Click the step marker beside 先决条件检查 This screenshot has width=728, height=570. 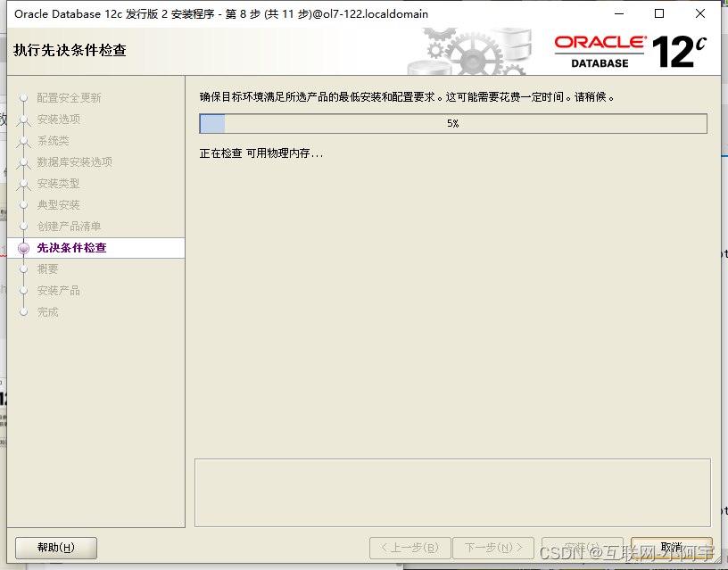pos(24,248)
